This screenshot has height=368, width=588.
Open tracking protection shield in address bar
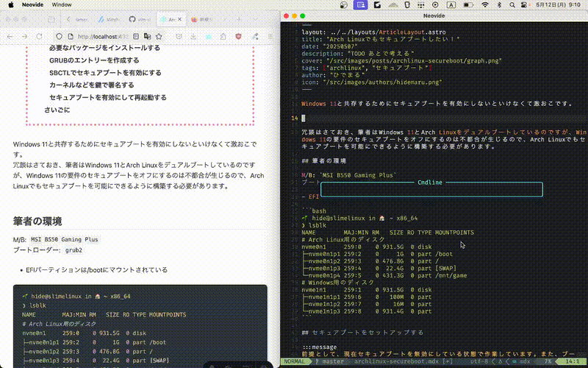pos(59,36)
